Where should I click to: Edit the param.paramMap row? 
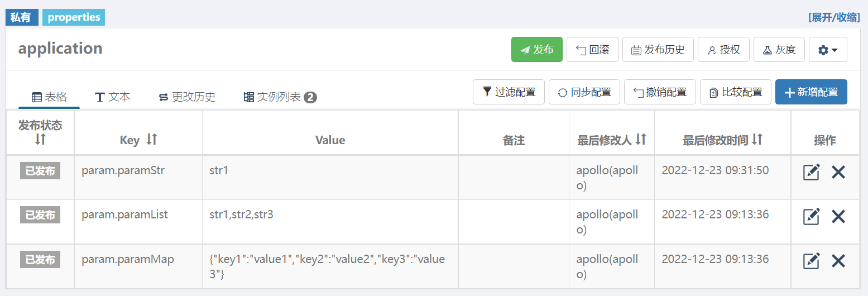pyautogui.click(x=811, y=261)
